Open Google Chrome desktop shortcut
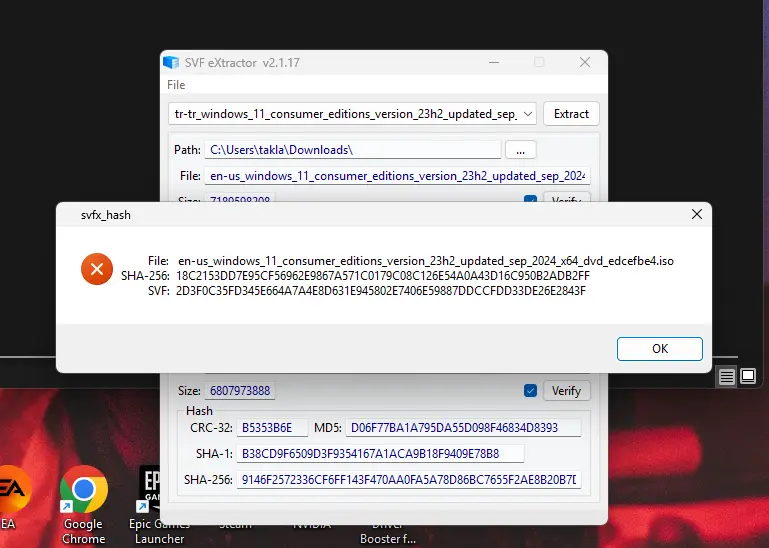 [83, 504]
